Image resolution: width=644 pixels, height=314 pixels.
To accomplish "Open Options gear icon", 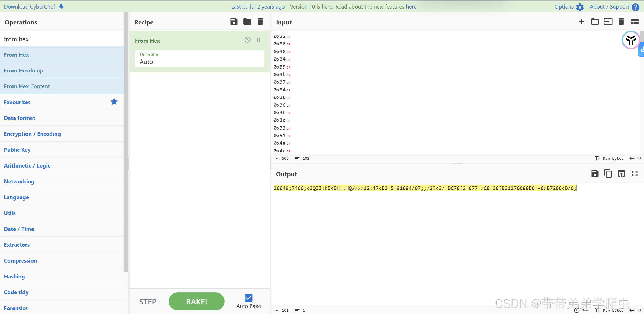I will 580,7.
